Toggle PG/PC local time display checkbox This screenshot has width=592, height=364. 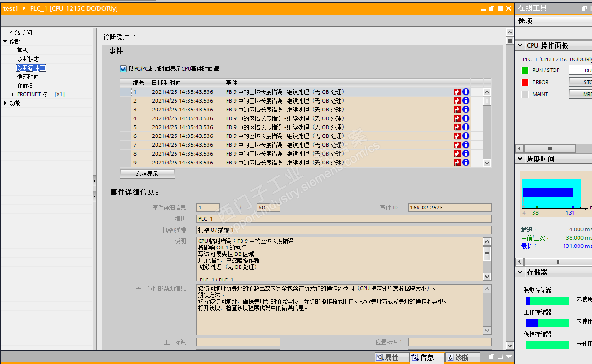pos(123,69)
